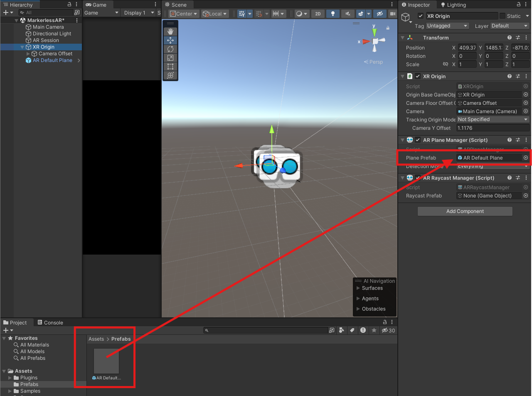Open object picker for Plane Prefab
Image resolution: width=532 pixels, height=396 pixels.
tap(526, 158)
